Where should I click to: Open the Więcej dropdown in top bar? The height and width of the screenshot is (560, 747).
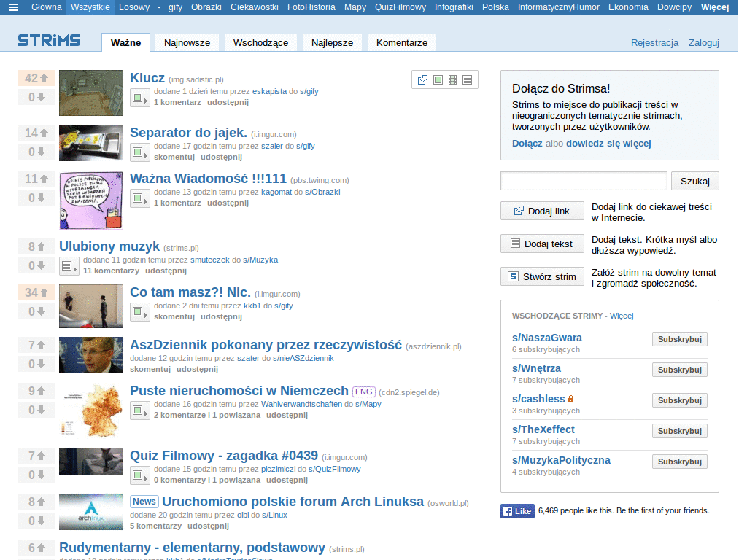(715, 7)
